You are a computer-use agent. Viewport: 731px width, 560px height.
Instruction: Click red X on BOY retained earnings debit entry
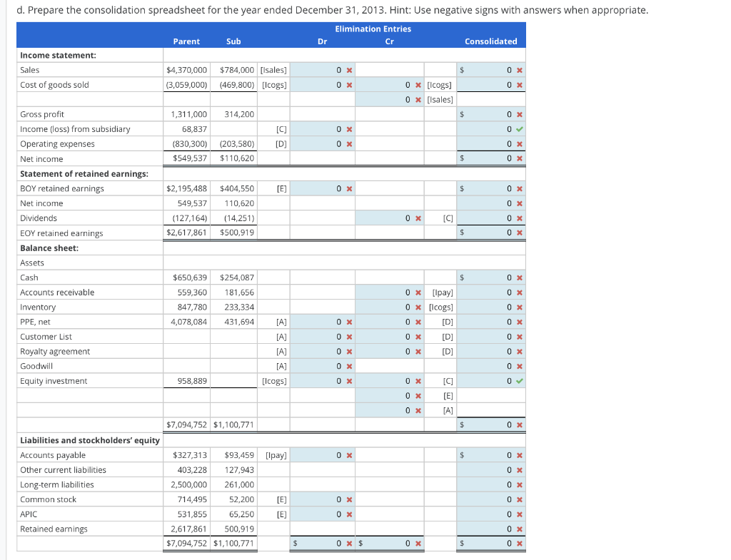[x=348, y=188]
